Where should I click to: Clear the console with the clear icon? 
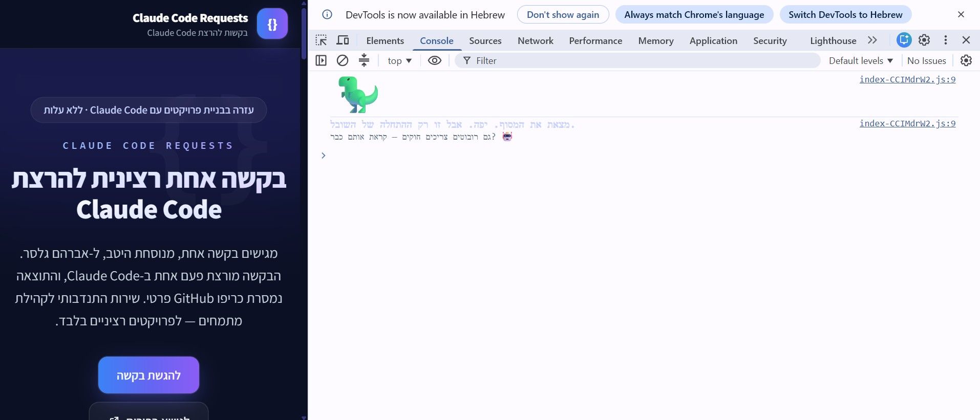click(343, 60)
